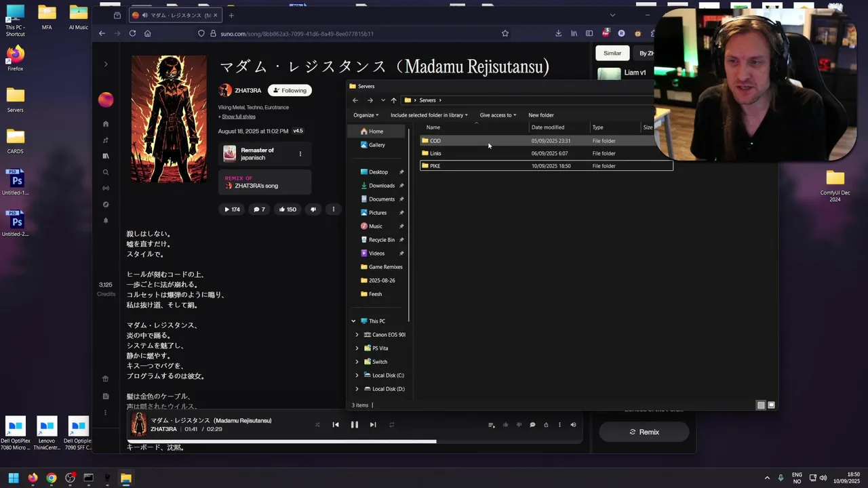The height and width of the screenshot is (488, 868).
Task: Open the radio icon in Suno sidebar
Action: pos(106,188)
